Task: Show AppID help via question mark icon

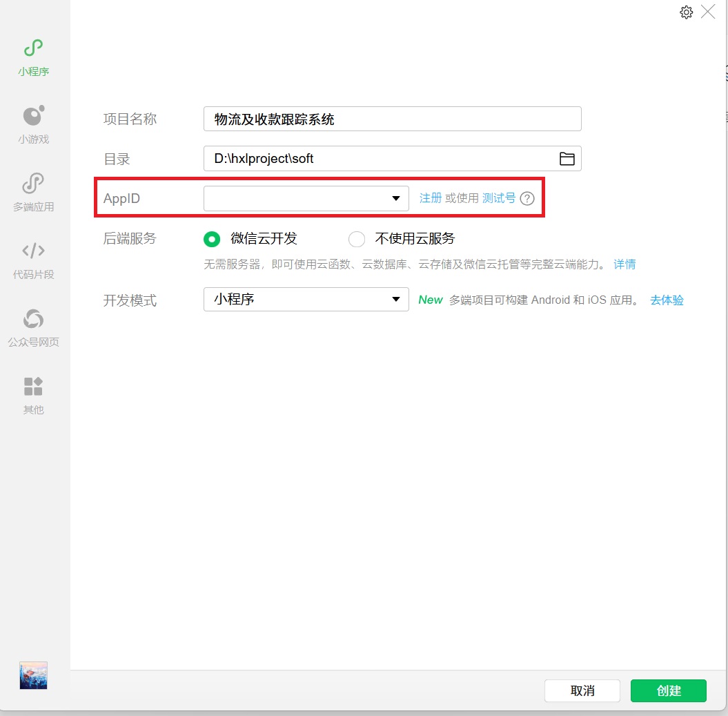Action: (x=527, y=198)
